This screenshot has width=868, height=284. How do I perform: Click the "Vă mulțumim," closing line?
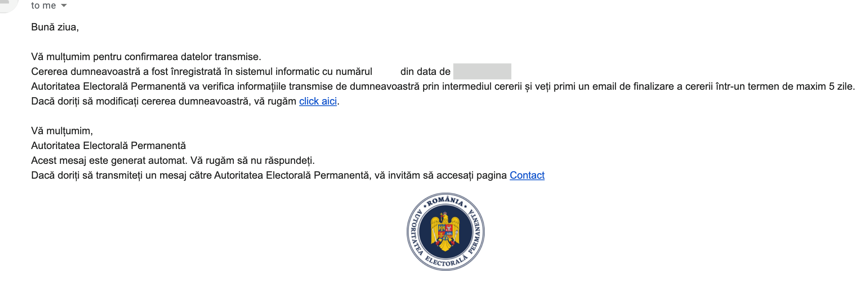click(62, 131)
